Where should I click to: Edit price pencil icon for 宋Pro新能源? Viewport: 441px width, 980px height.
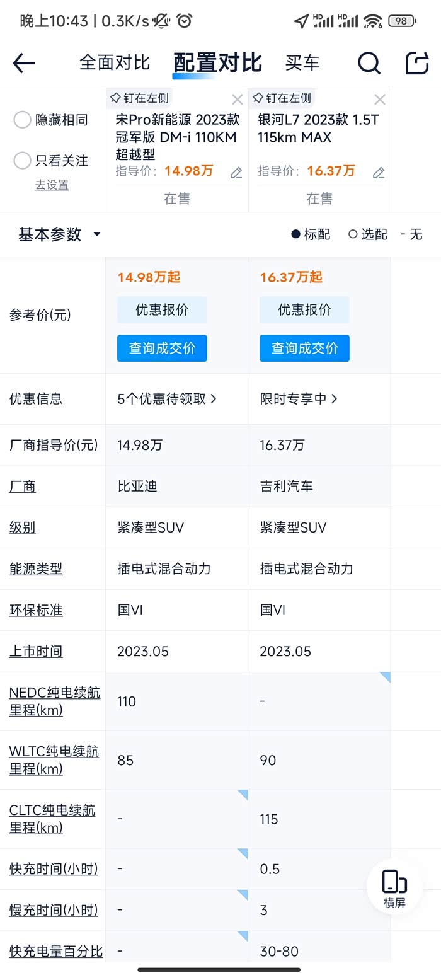pyautogui.click(x=236, y=173)
